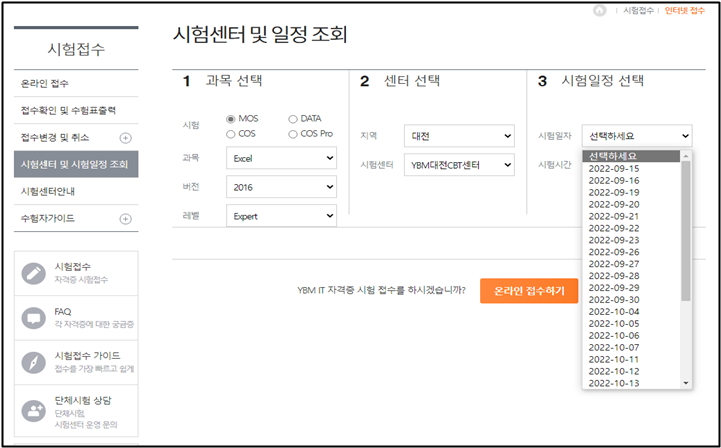Choose the COS Pro radio option
This screenshot has width=721, height=448.
pyautogui.click(x=293, y=133)
